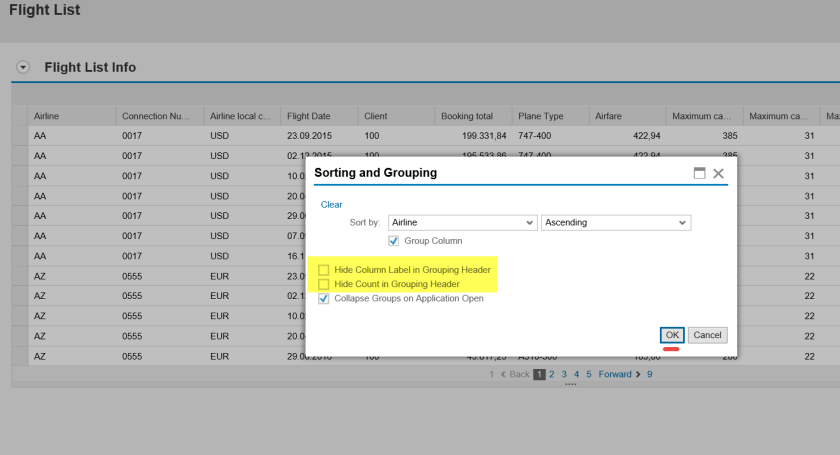
Task: Click the Forward arrow in pagination
Action: [x=638, y=374]
